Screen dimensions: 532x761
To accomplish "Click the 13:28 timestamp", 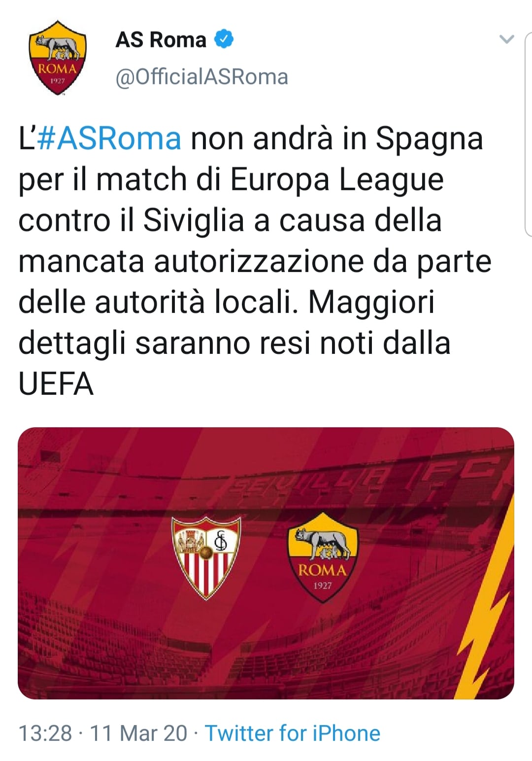I will click(45, 733).
